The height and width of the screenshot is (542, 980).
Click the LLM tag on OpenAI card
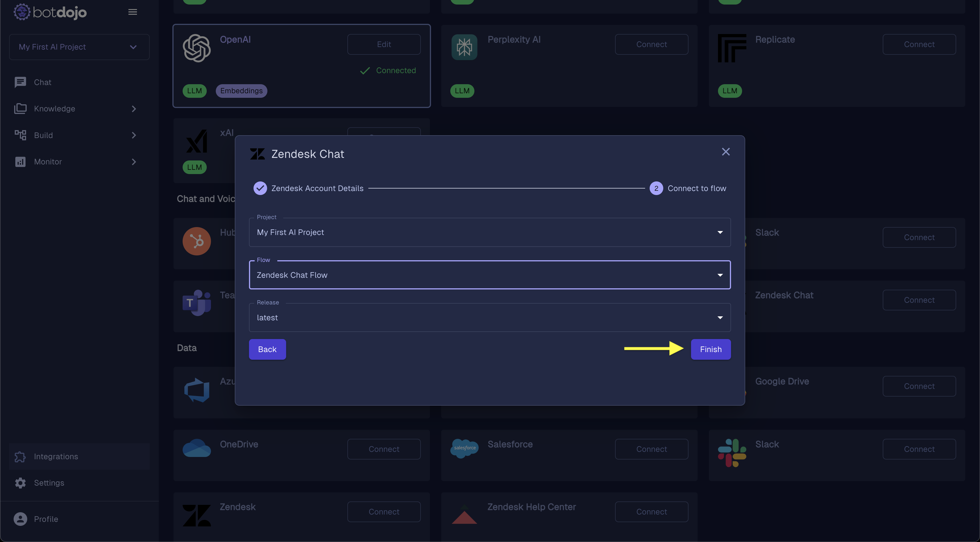(x=195, y=90)
